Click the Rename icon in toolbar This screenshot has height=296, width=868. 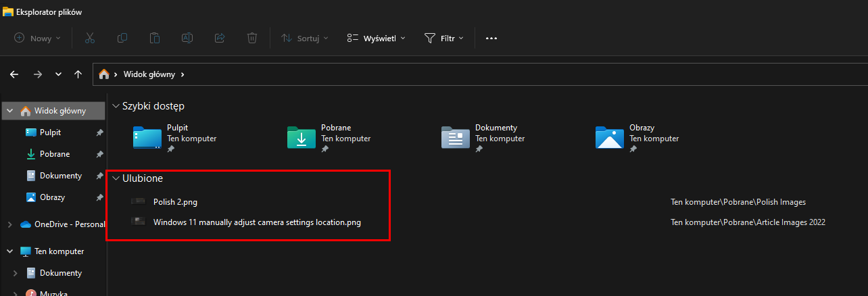coord(187,39)
